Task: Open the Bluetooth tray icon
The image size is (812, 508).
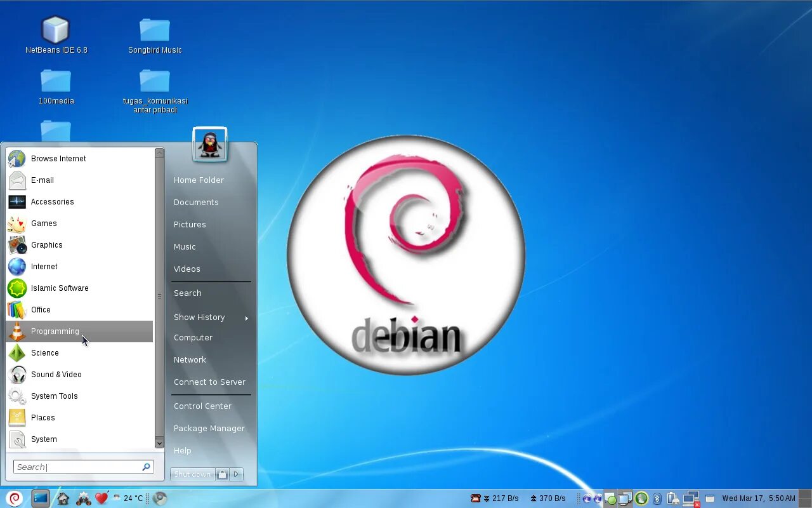Action: coord(657,499)
